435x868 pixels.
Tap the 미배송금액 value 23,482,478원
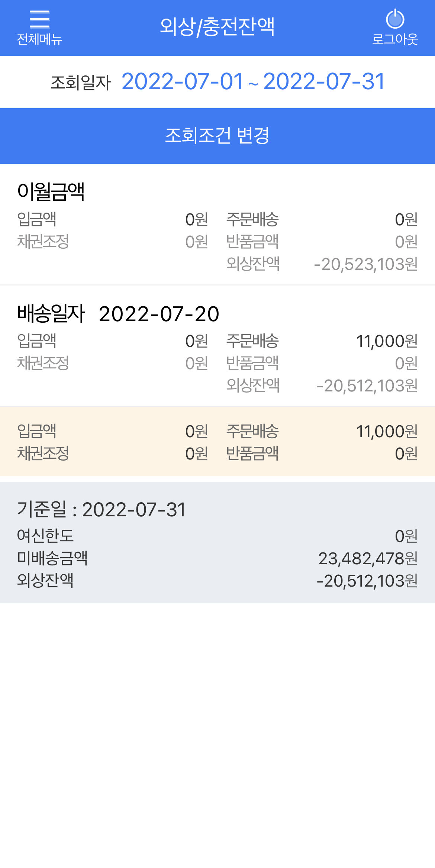(368, 558)
